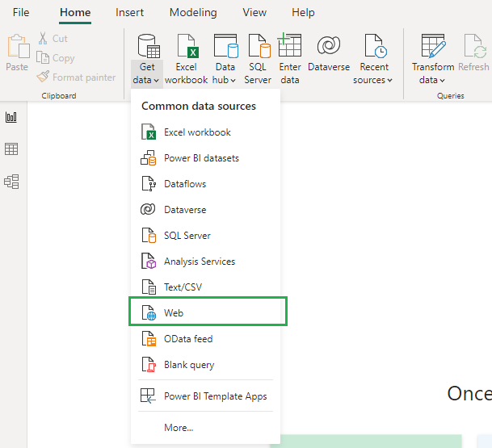The image size is (492, 448).
Task: Click the Data hub ribbon icon
Action: 226,46
